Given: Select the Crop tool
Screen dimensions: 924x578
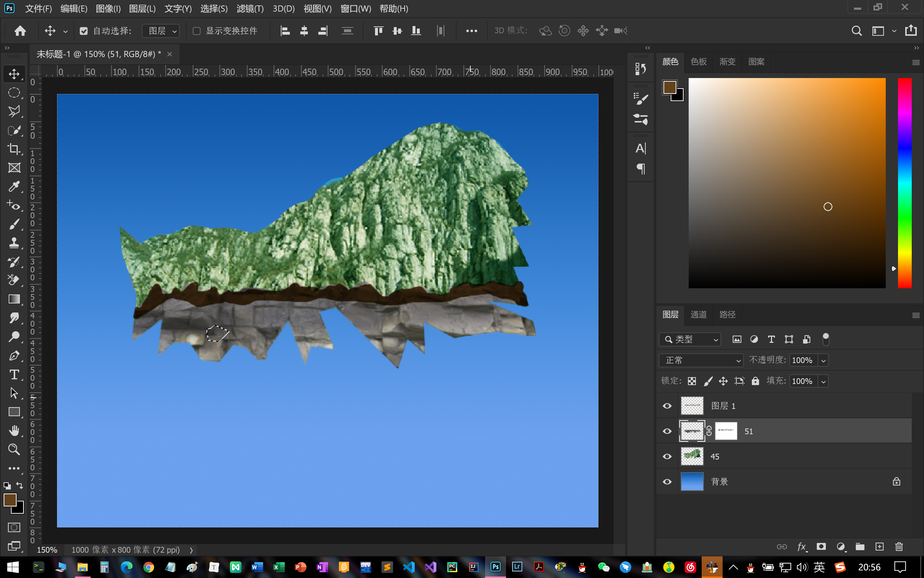Looking at the screenshot, I should pos(14,149).
